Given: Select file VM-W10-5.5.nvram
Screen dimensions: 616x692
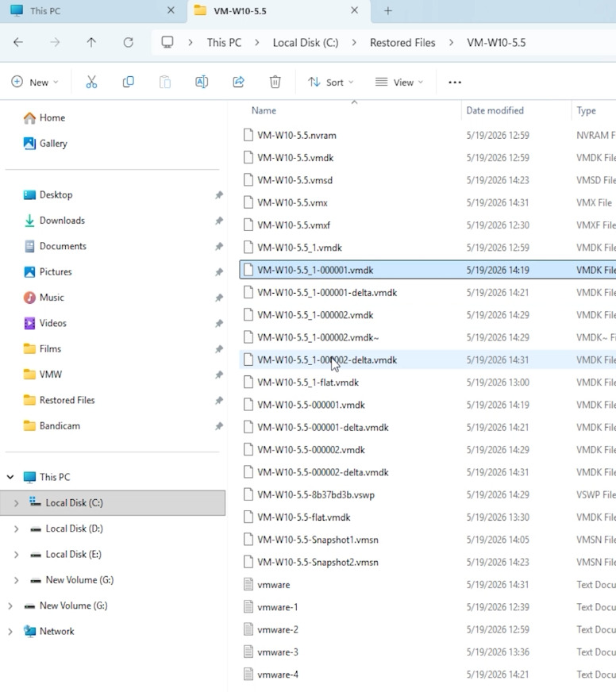Looking at the screenshot, I should [427, 135].
